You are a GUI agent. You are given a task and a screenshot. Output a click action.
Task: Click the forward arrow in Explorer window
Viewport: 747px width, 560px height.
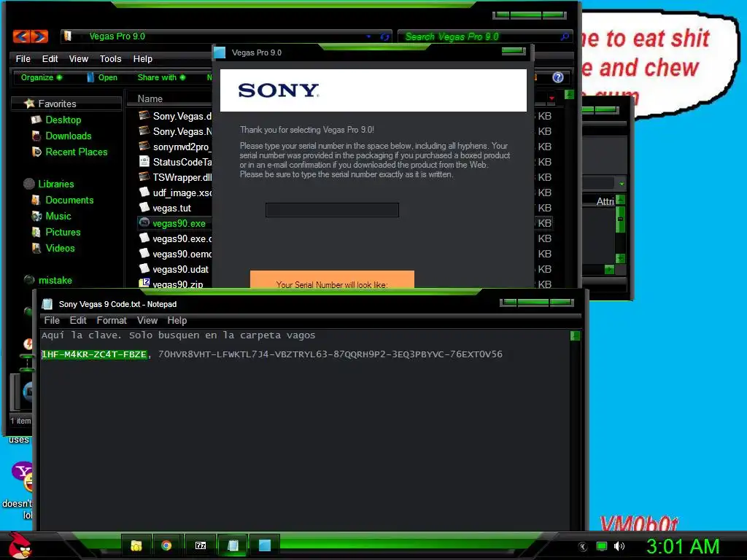pos(39,36)
